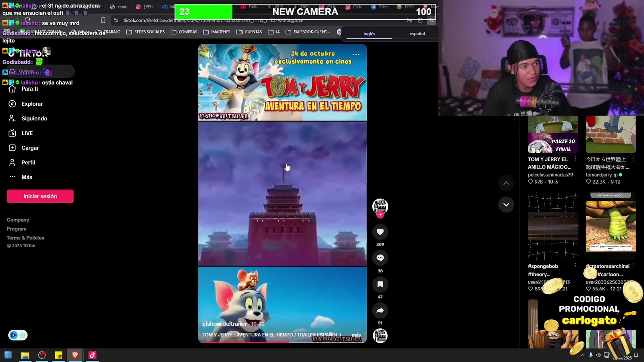Open Cargar upload page
644x362 pixels.
click(x=23, y=148)
